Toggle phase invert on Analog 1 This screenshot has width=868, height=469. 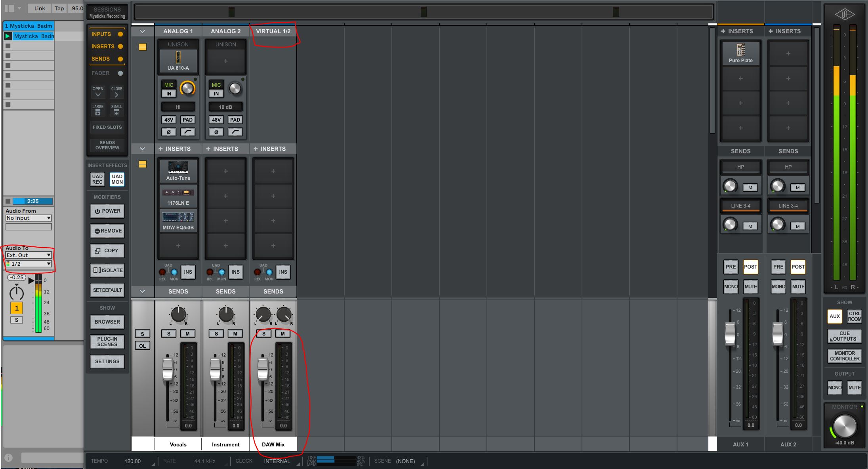168,132
